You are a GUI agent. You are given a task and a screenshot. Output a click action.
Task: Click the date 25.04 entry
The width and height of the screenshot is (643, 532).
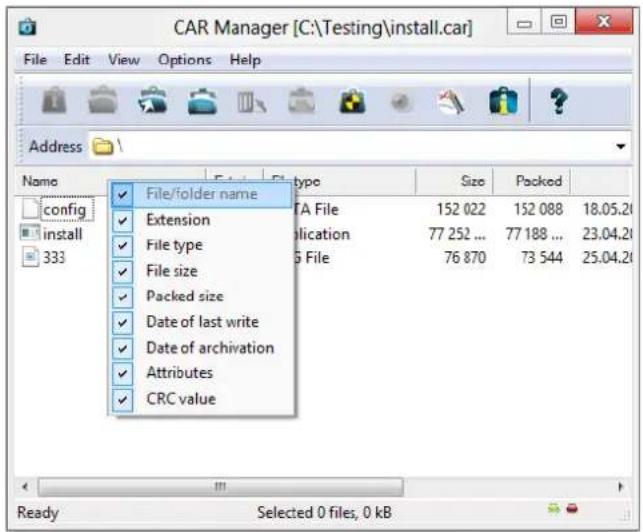click(607, 258)
